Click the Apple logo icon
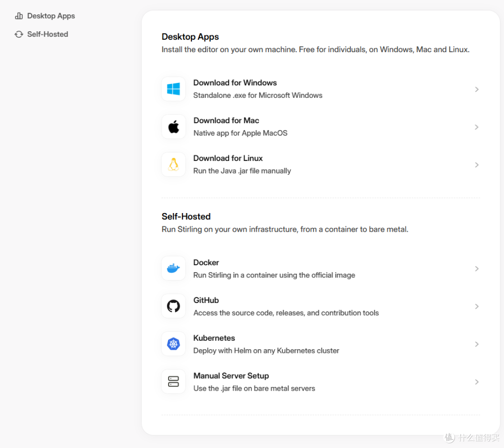Screen dimensions: 504x448 (174, 127)
